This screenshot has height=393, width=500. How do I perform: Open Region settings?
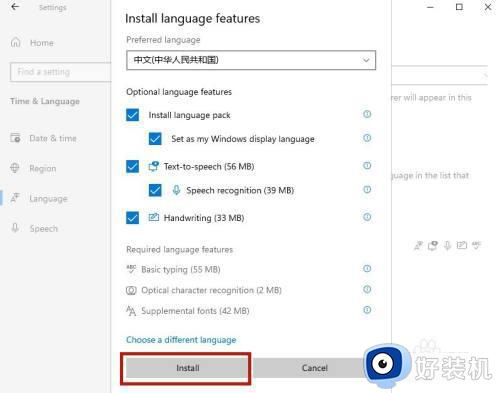pyautogui.click(x=43, y=169)
